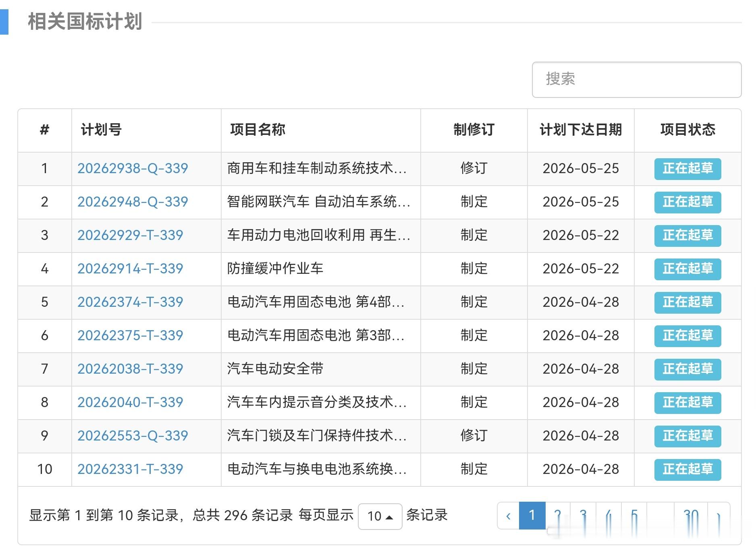Viewport: 756px width, 546px height.
Task: Open the 10 records-per-page dropdown
Action: click(x=380, y=516)
